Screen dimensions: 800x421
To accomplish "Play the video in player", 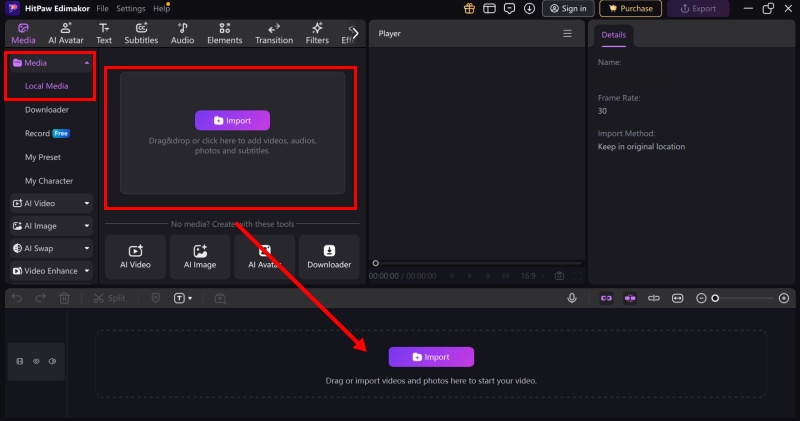I will pos(470,276).
